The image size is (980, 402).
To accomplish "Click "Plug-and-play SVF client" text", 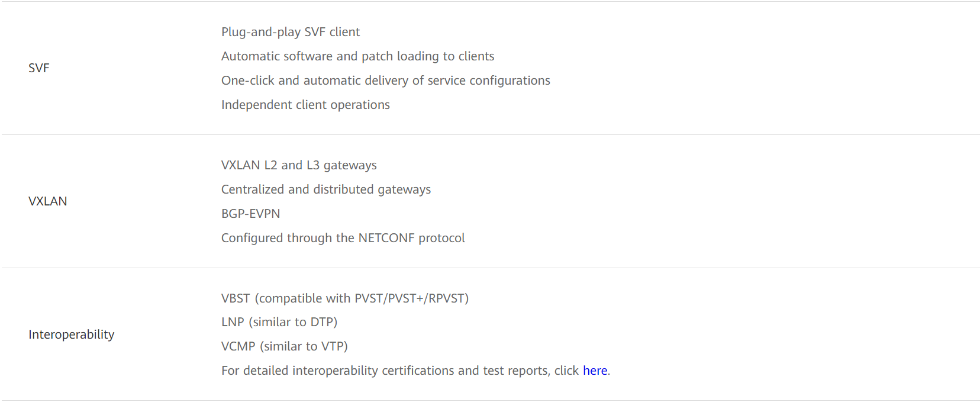I will [x=291, y=32].
